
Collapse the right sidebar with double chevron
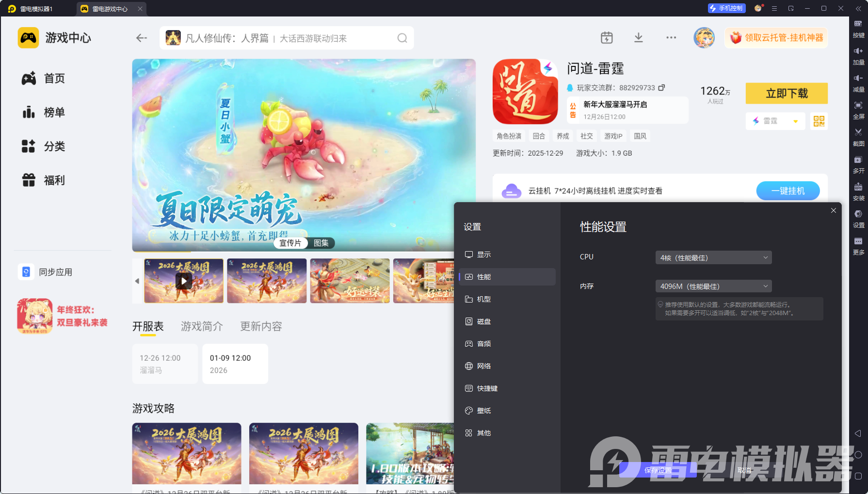pos(858,9)
